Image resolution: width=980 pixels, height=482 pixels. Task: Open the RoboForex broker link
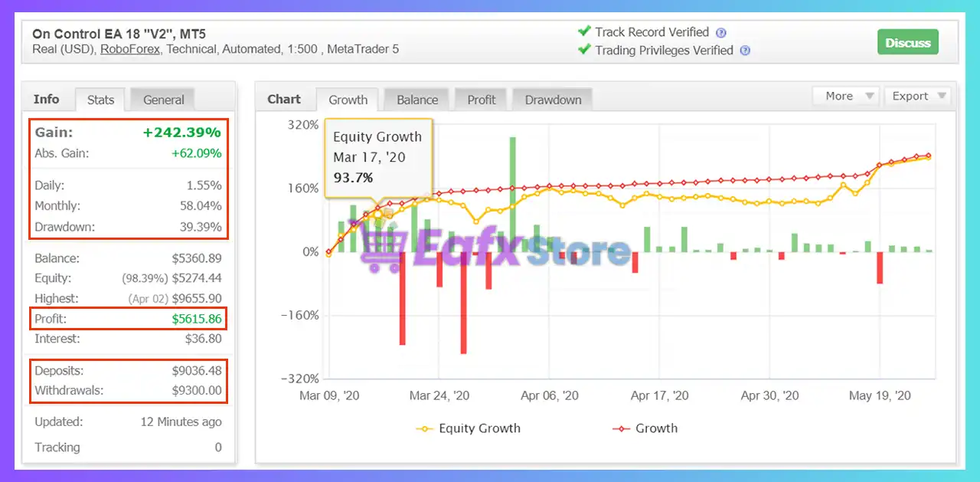129,49
